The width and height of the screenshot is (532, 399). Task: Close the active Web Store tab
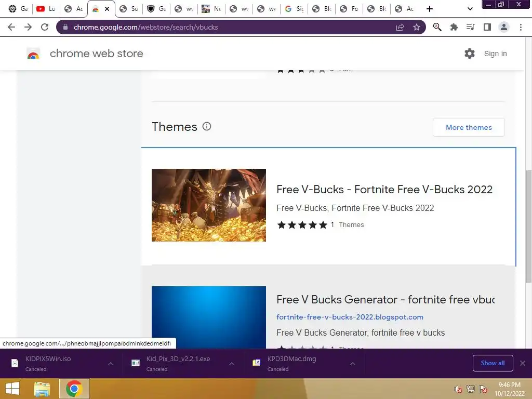pyautogui.click(x=107, y=9)
